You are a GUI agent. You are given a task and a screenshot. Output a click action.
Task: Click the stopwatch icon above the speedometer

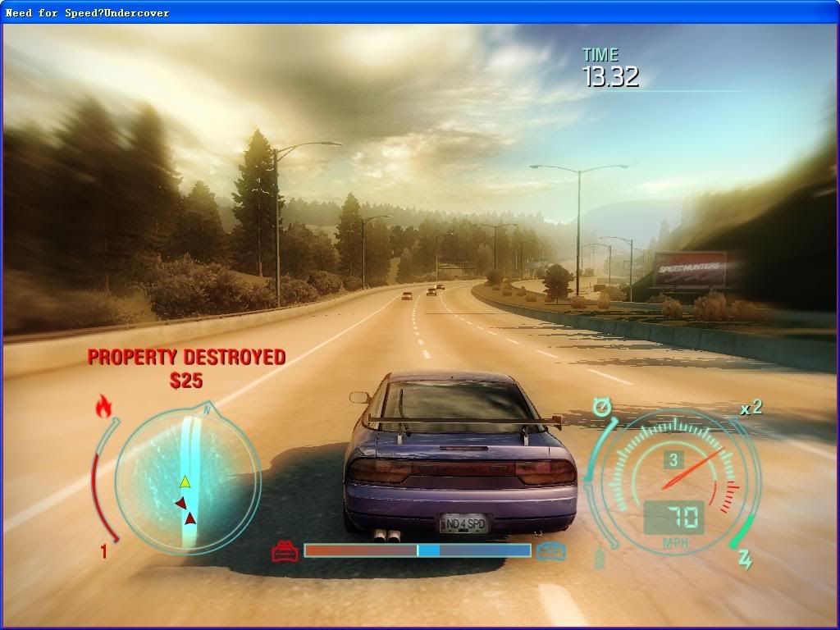[604, 406]
